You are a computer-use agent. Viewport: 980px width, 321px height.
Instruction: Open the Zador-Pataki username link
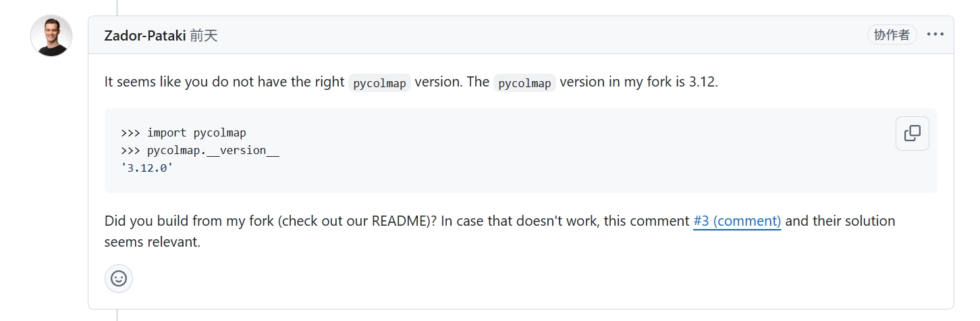(x=144, y=36)
